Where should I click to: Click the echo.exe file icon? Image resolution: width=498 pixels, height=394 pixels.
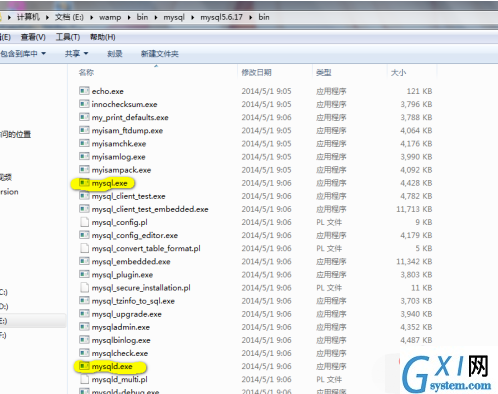tap(84, 91)
